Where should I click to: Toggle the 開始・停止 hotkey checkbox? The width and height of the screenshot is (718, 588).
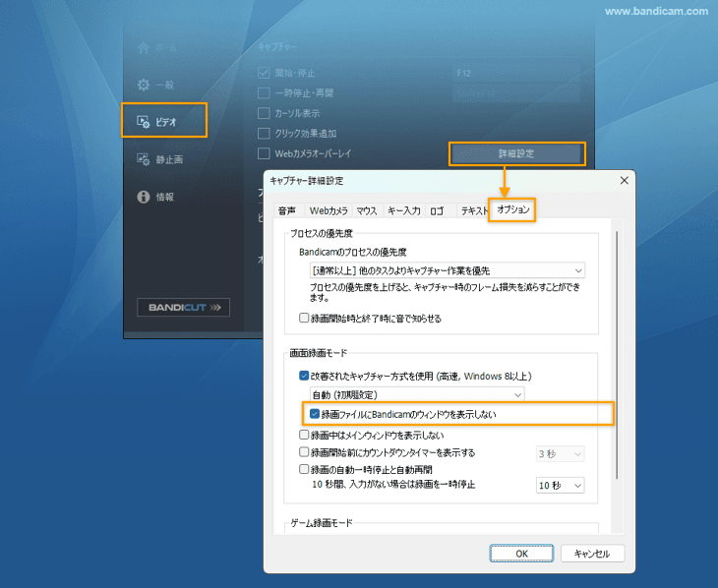264,73
